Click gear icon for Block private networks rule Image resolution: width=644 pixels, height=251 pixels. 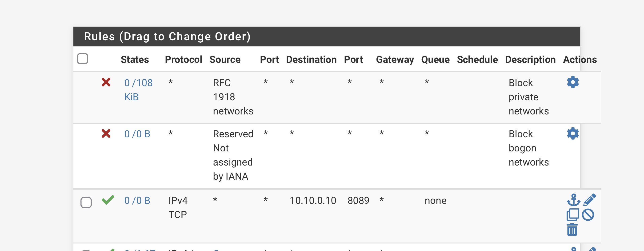click(572, 82)
